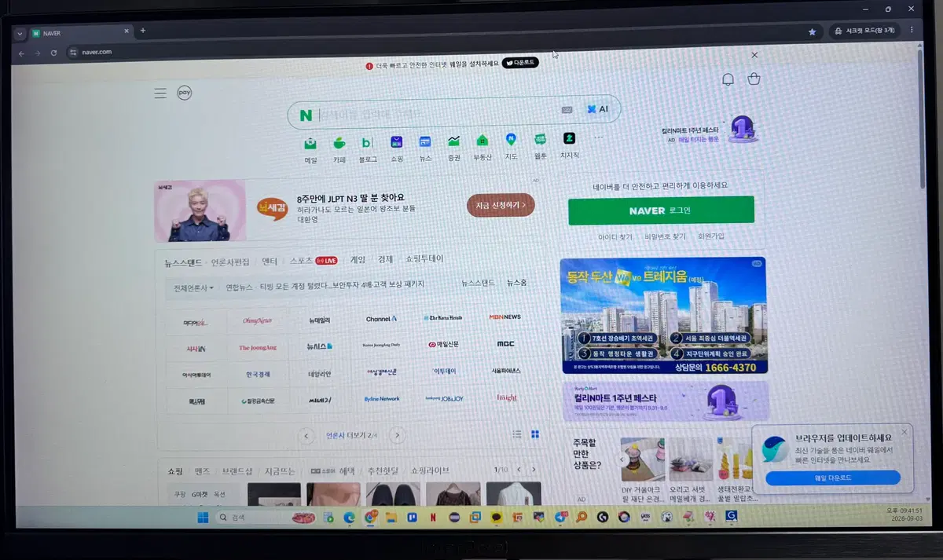
Task: Open KakaoTalk from the taskbar
Action: click(496, 518)
